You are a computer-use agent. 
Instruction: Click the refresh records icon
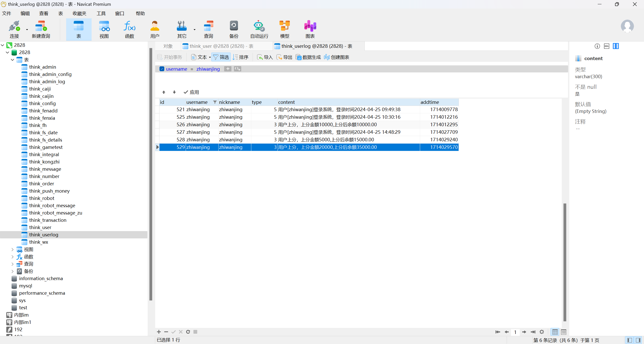point(188,332)
